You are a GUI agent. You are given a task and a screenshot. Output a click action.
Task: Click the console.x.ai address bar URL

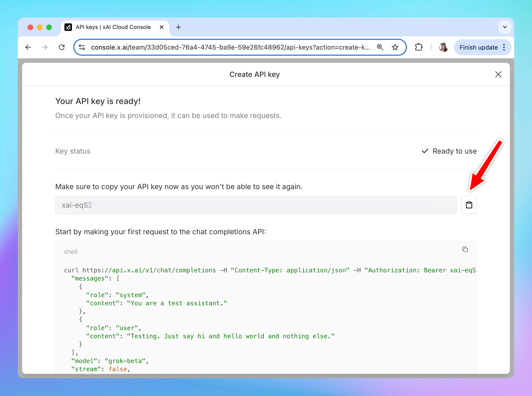coord(230,47)
